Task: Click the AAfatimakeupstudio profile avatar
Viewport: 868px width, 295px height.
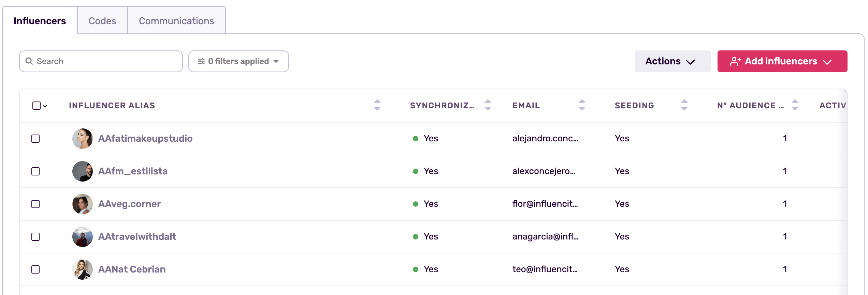Action: (83, 139)
